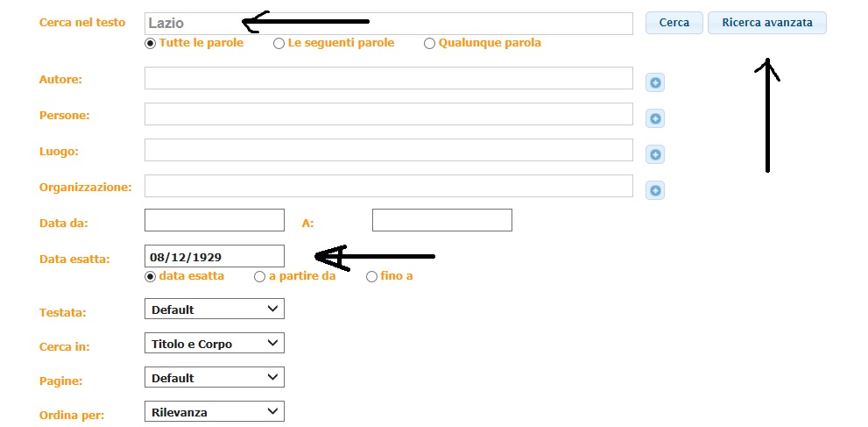Click the plus icon next to Organizzazione
Viewport: 868px width, 427px height.
click(x=654, y=190)
